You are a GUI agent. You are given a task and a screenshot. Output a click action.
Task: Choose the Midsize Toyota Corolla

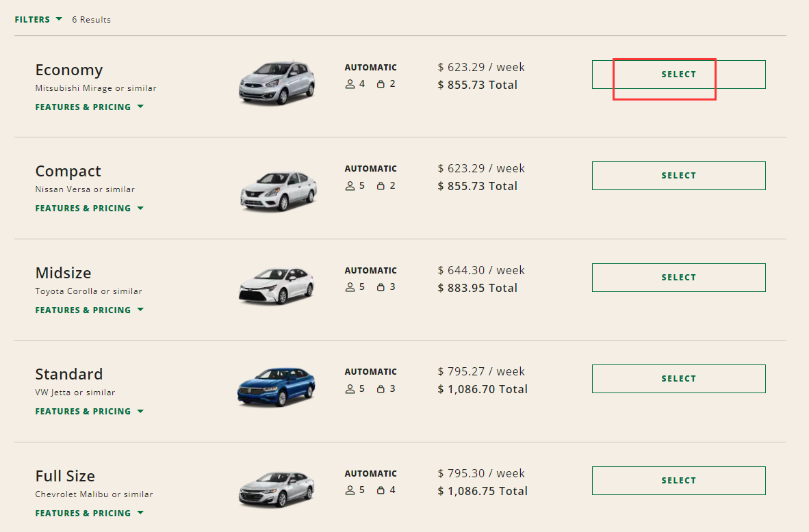coord(678,278)
